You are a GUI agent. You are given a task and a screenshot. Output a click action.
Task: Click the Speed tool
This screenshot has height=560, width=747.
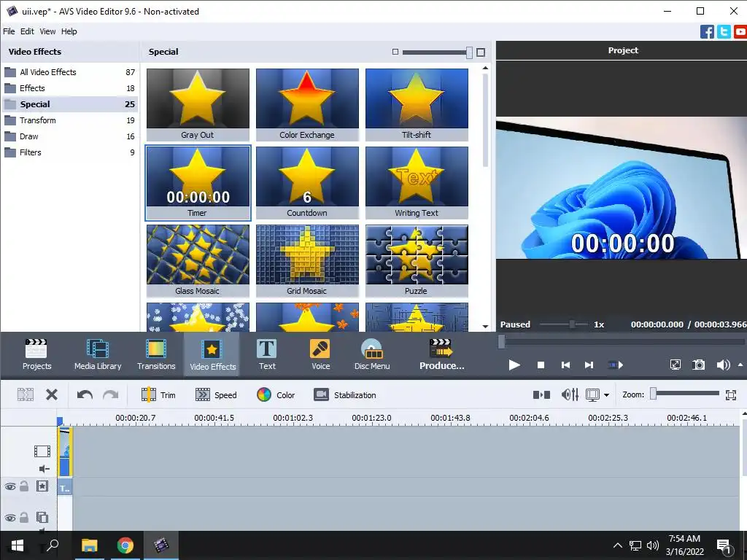coord(216,394)
